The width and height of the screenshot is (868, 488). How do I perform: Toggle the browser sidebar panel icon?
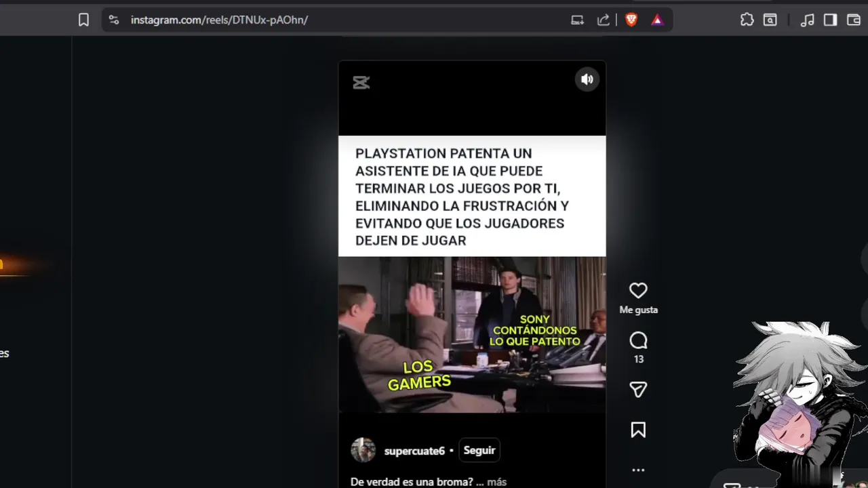tap(830, 20)
